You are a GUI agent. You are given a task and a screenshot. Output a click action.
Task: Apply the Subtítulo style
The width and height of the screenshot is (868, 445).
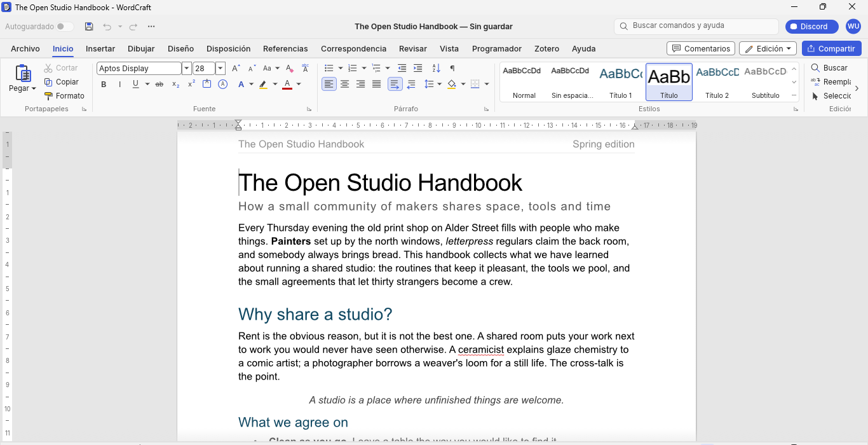[x=765, y=82]
